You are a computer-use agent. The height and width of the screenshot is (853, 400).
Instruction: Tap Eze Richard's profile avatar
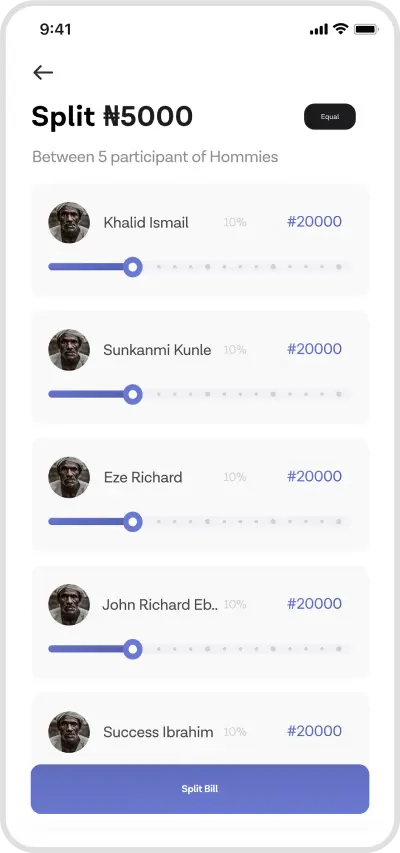69,477
